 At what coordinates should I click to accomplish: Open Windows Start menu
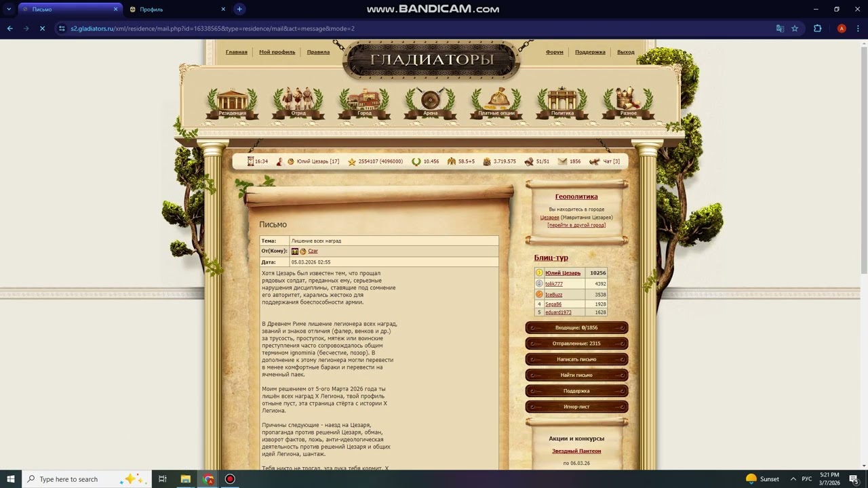(x=11, y=479)
